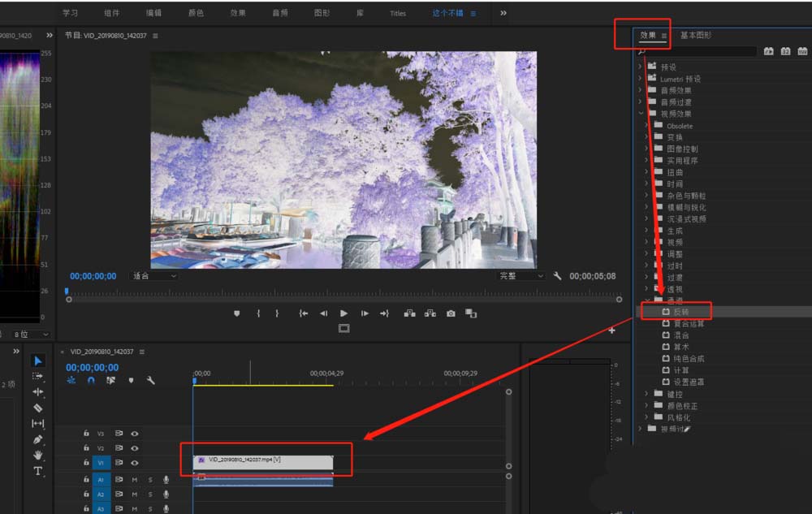Screen dimensions: 812x514
Task: Expand the Obsolete effects folder
Action: 646,125
